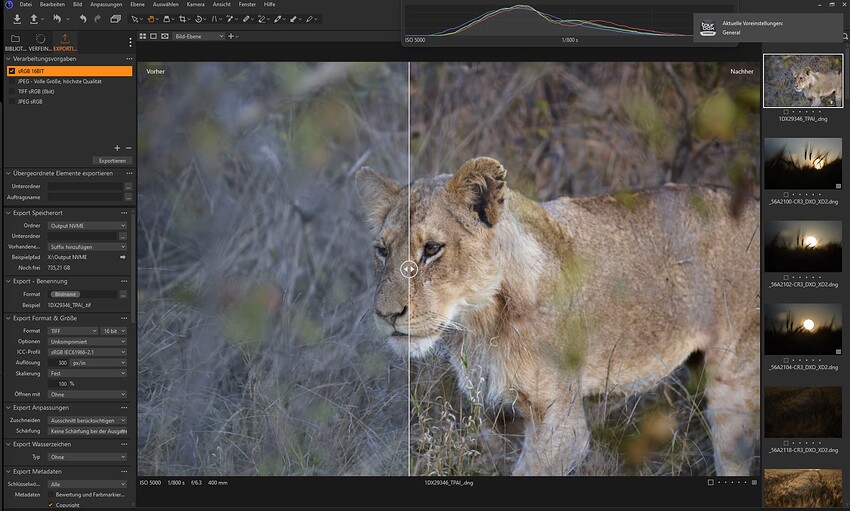Viewport: 850px width, 511px height.
Task: Select the crop tool in the toolbar
Action: [x=183, y=19]
